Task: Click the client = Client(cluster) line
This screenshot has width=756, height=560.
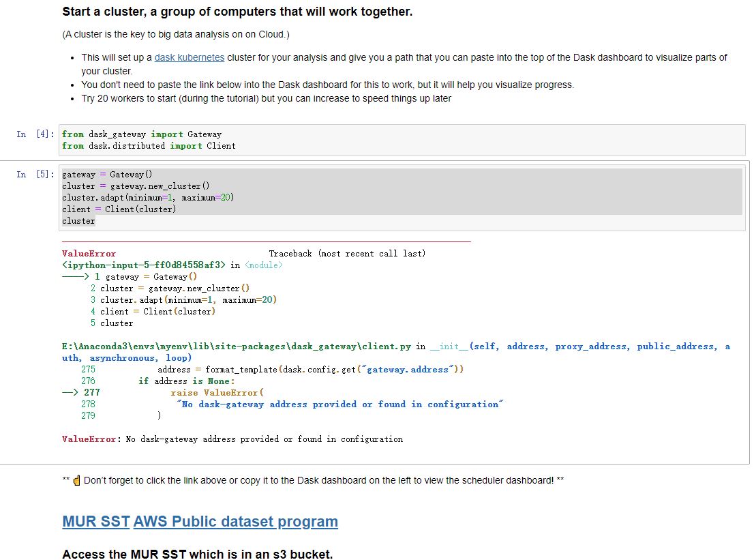Action: click(119, 209)
